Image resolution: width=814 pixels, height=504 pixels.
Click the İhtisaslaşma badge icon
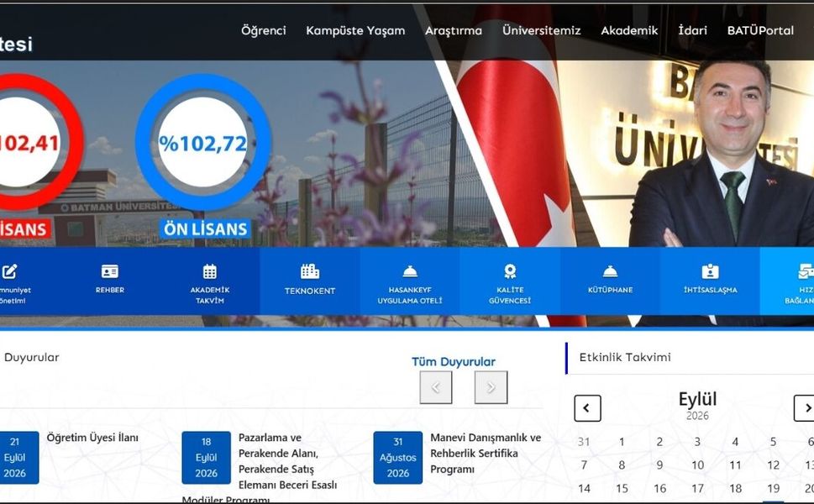click(x=710, y=271)
